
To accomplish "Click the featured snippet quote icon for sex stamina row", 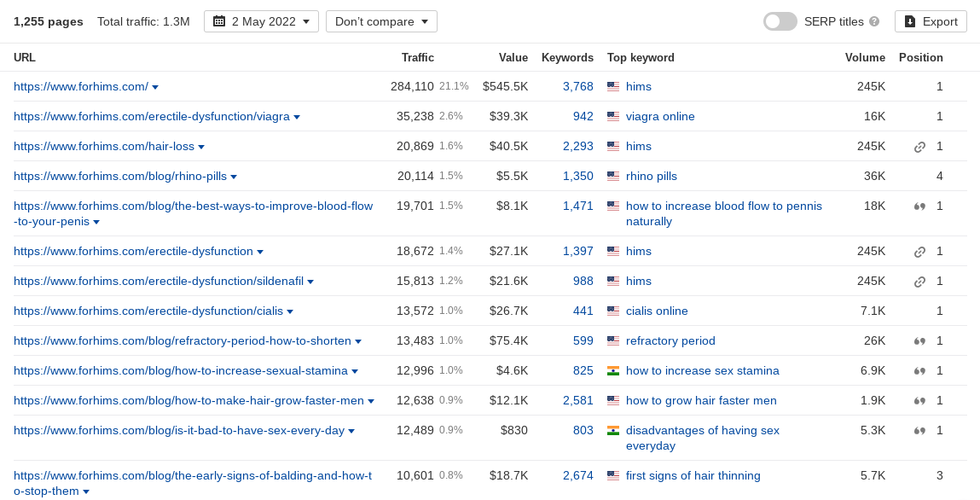I will [919, 371].
